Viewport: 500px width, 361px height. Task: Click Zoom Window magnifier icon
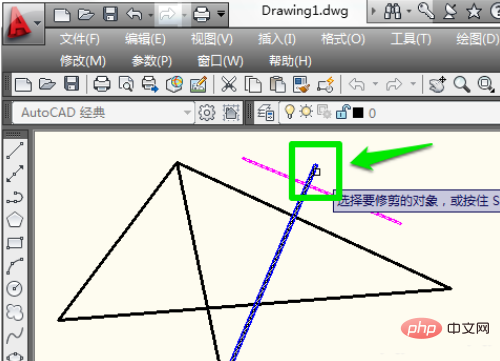(486, 84)
